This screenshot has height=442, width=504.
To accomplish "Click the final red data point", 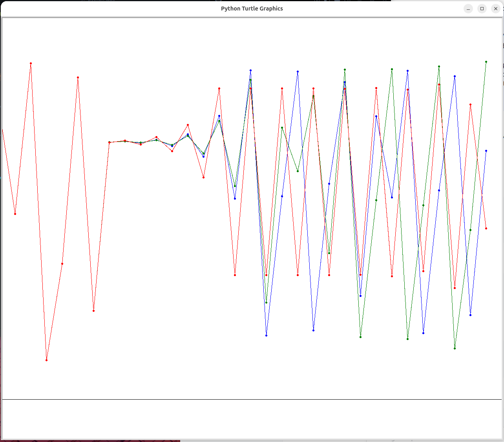I will tap(486, 228).
